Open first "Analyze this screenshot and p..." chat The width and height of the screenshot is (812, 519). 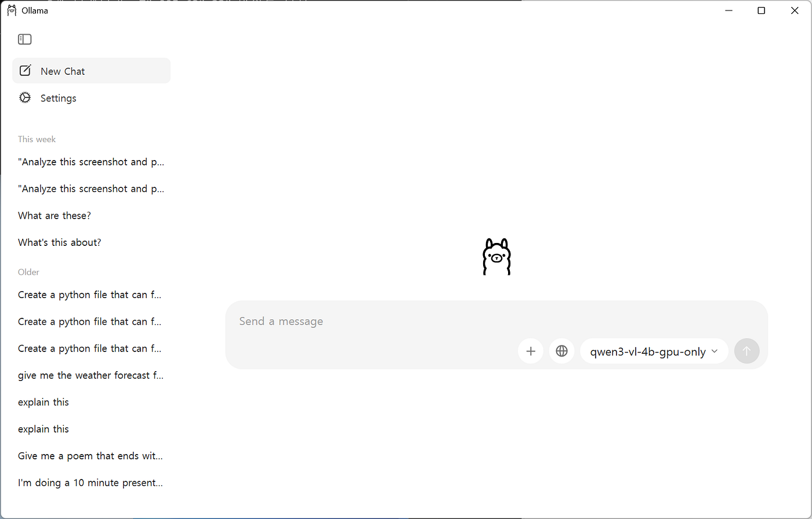point(91,162)
